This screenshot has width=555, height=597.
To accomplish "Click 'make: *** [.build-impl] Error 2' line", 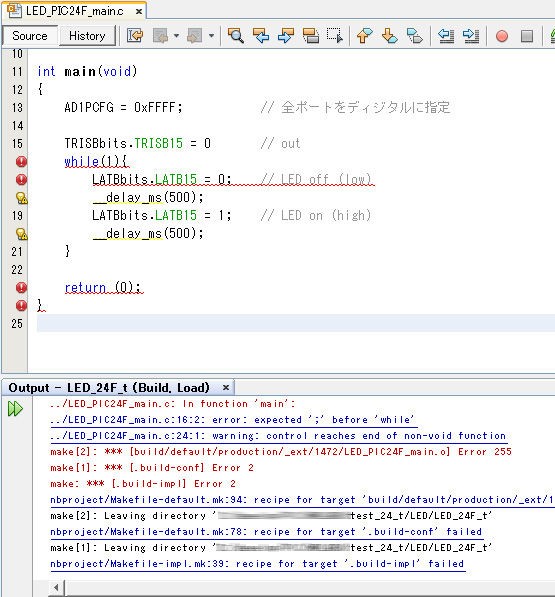I will (143, 484).
